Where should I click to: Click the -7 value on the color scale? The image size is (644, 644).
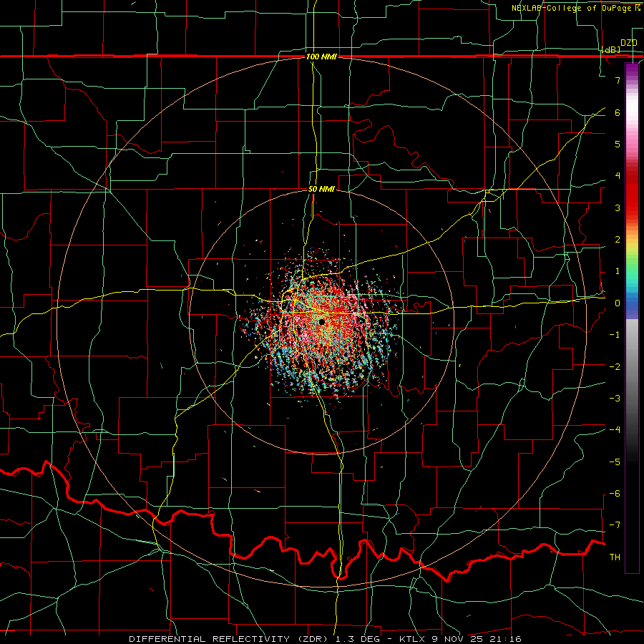click(x=615, y=525)
